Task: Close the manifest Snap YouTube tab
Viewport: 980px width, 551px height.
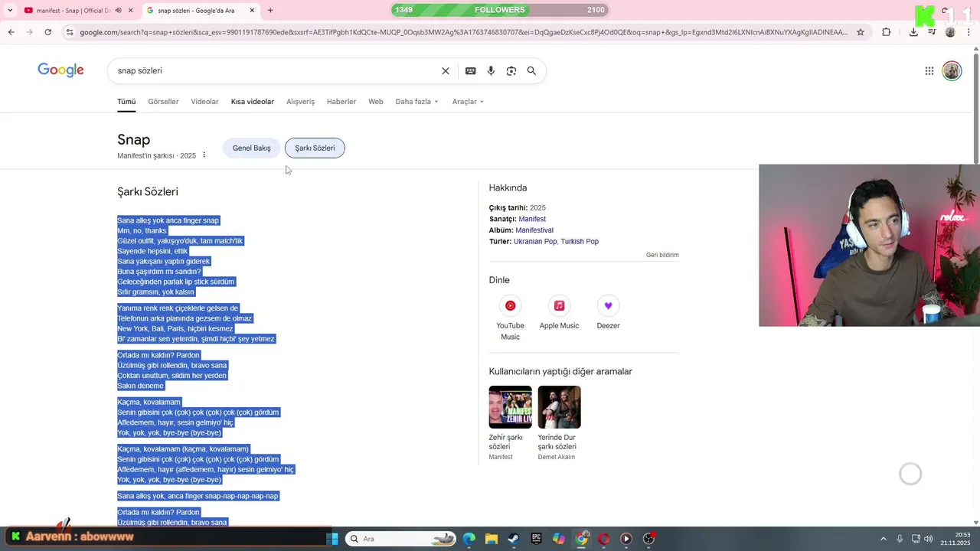Action: (x=130, y=10)
